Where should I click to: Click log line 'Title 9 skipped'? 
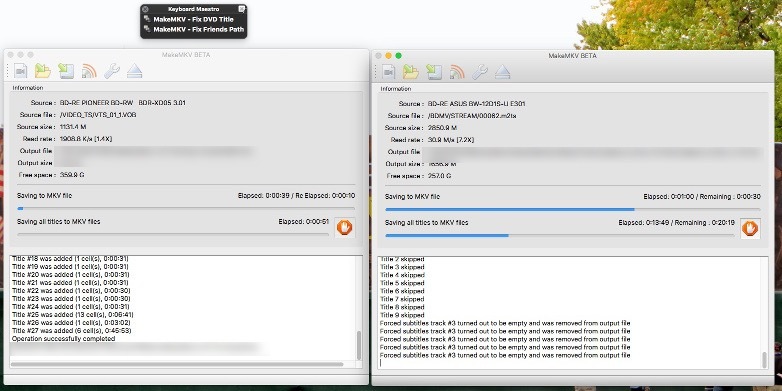402,315
